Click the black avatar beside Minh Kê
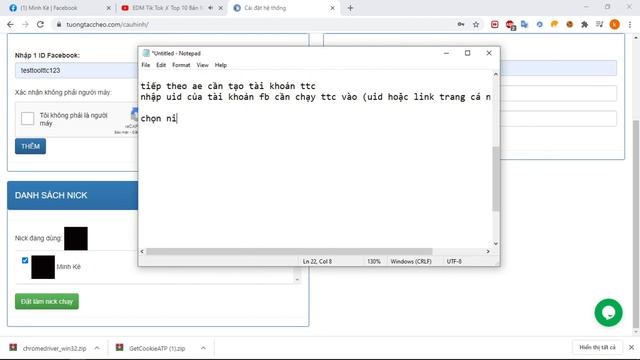This screenshot has height=360, width=640. click(43, 267)
